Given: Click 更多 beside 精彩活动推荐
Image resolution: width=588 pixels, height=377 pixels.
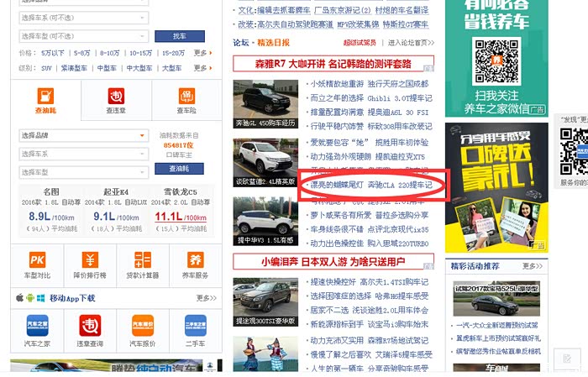Looking at the screenshot, I should pyautogui.click(x=533, y=266).
